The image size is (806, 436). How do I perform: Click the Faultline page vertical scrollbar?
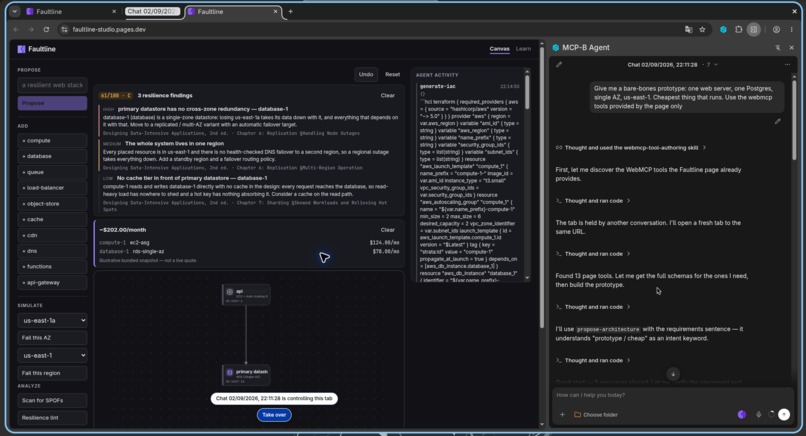coord(542,188)
